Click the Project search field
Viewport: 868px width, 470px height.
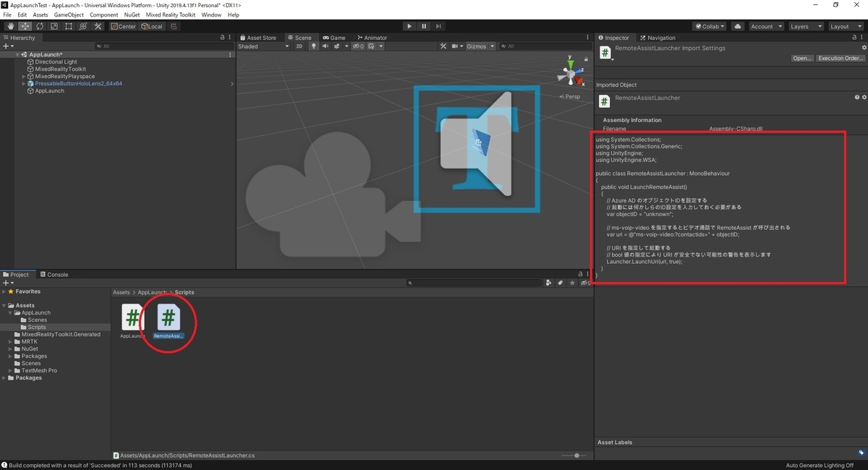click(474, 283)
